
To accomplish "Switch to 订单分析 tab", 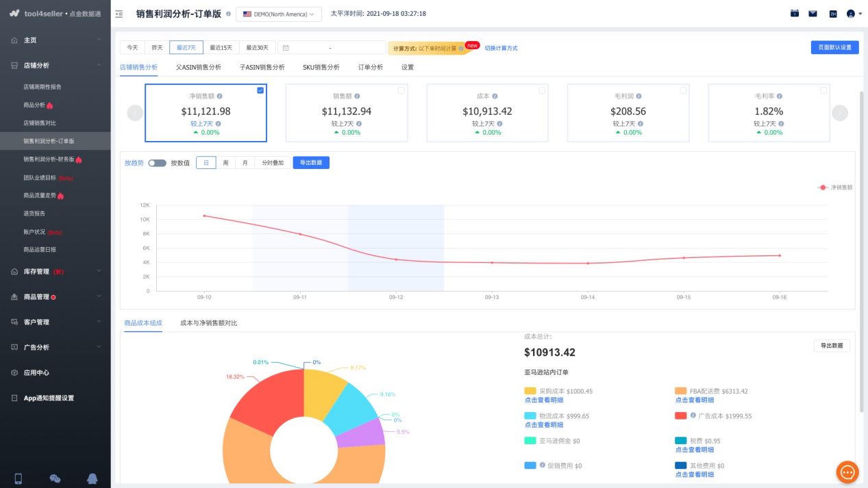I will [x=371, y=67].
